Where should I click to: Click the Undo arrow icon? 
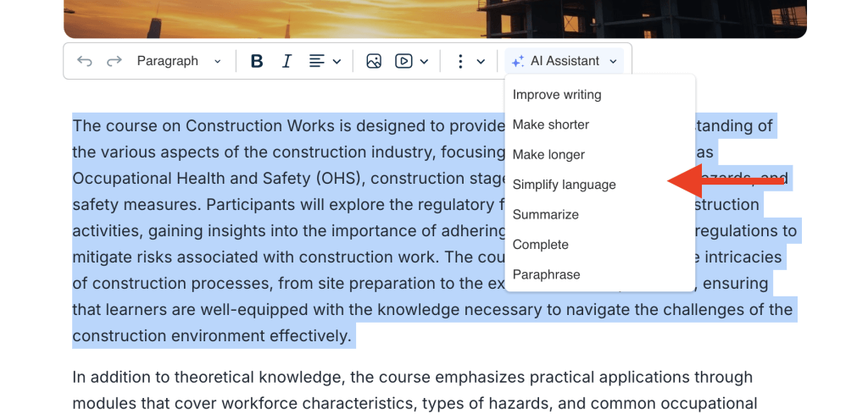tap(85, 61)
